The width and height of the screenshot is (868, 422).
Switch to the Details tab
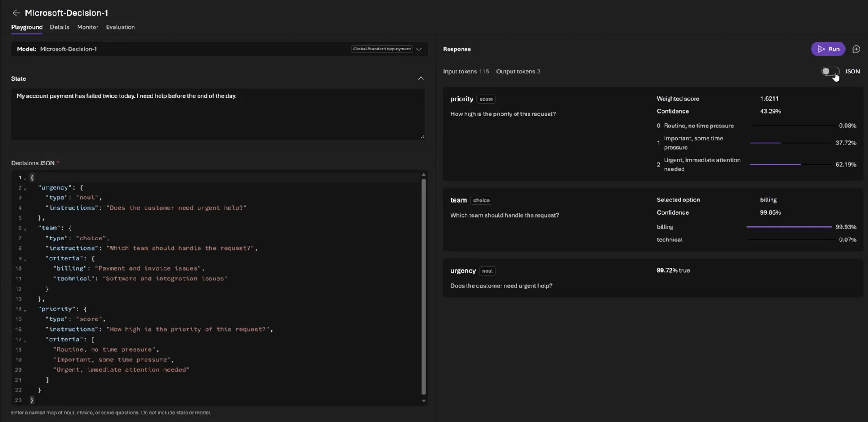(x=59, y=27)
